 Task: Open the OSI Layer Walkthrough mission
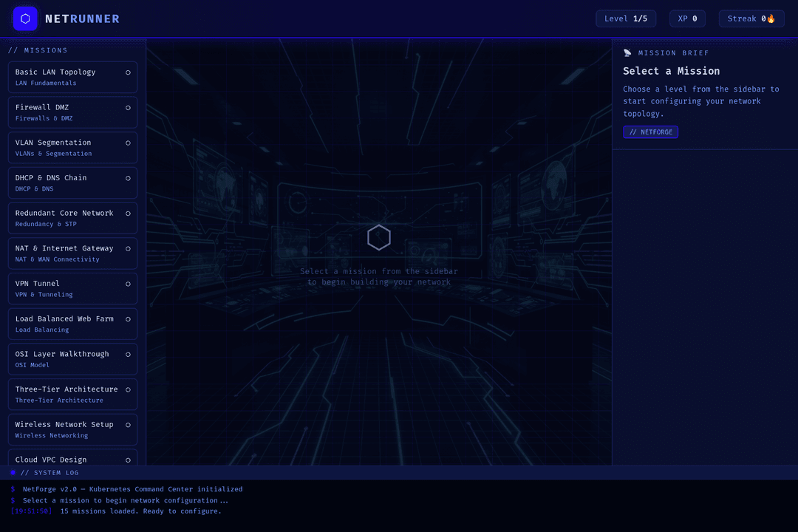[x=72, y=359]
